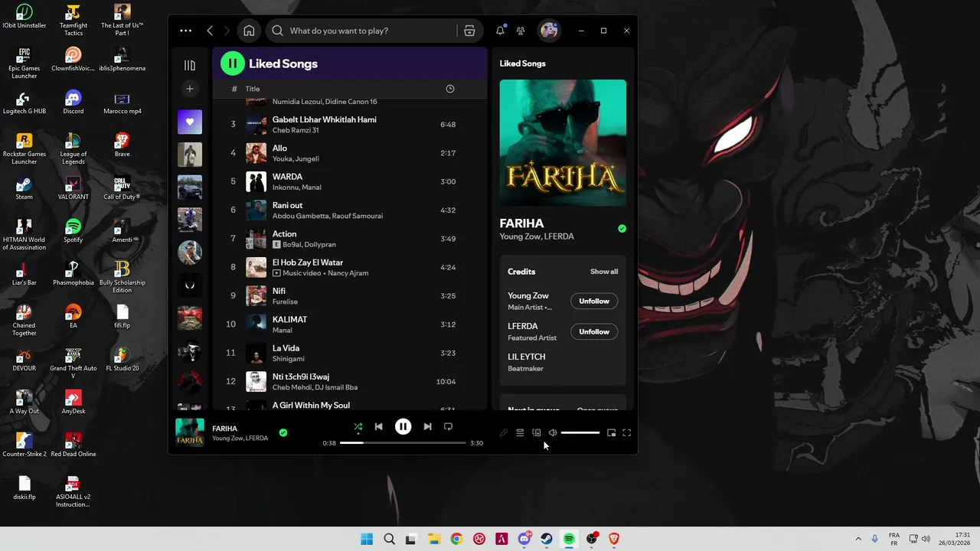Click the Spotify taskbar icon

pyautogui.click(x=569, y=539)
